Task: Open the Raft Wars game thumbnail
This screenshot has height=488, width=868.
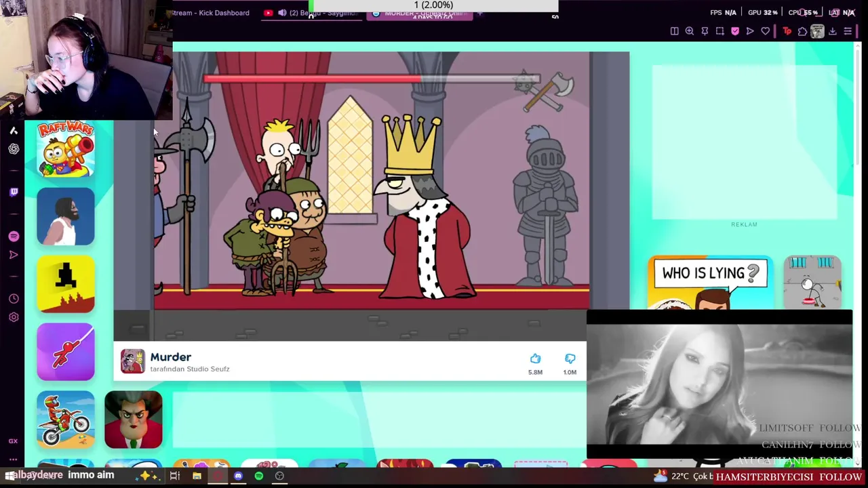Action: pyautogui.click(x=66, y=149)
